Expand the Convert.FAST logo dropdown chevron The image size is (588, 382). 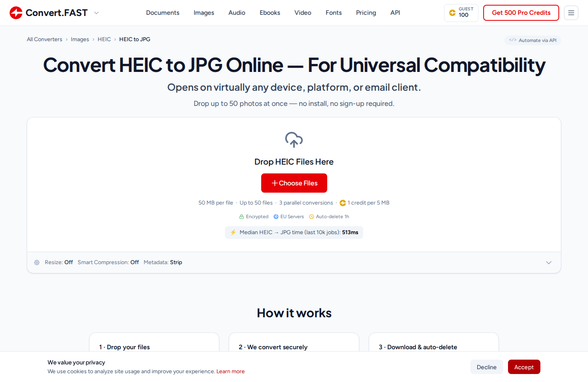(x=96, y=13)
